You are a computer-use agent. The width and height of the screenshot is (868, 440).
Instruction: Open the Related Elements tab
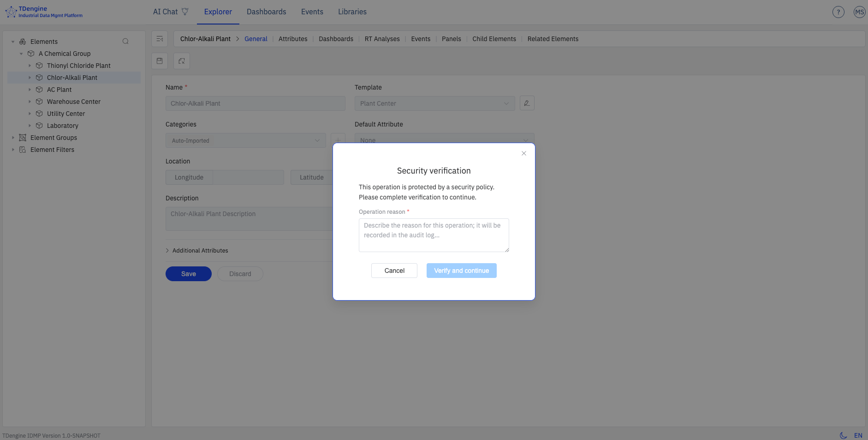coord(553,39)
